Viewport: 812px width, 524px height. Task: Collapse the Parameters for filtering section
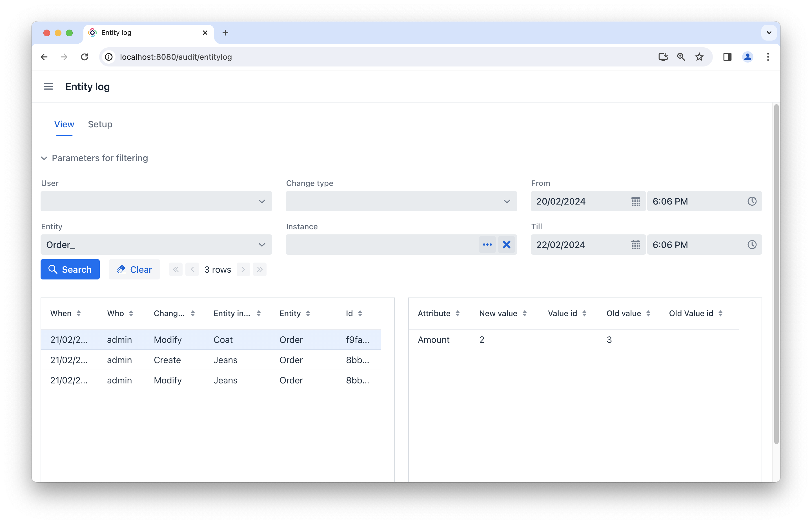point(95,158)
